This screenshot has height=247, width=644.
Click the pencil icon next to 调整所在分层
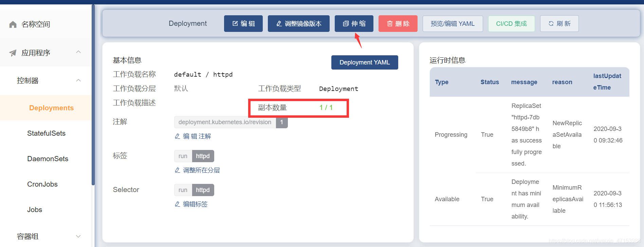178,170
